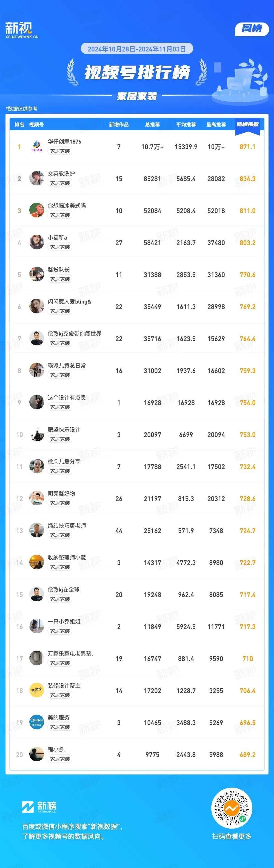Open the 华仔创意1876 avatar
Screen dimensions: 274x868
(36, 147)
